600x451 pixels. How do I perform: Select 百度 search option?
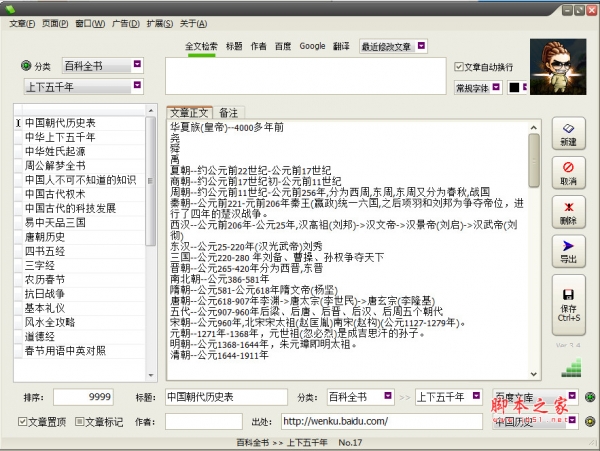click(x=283, y=46)
